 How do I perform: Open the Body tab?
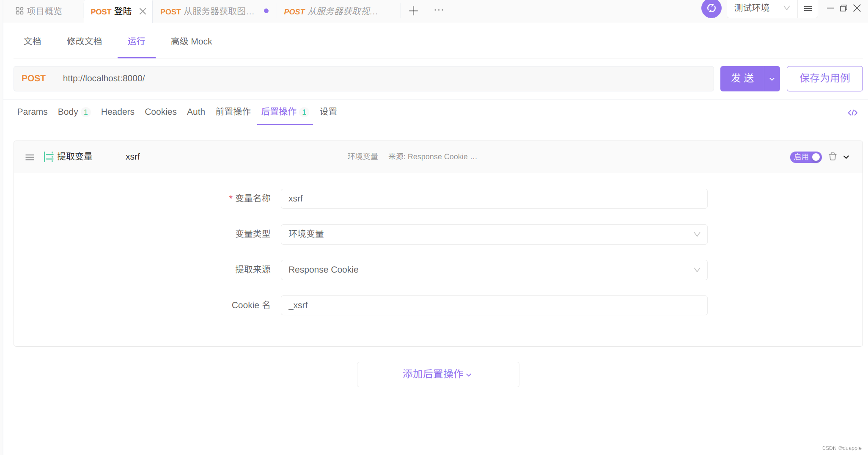[74, 112]
